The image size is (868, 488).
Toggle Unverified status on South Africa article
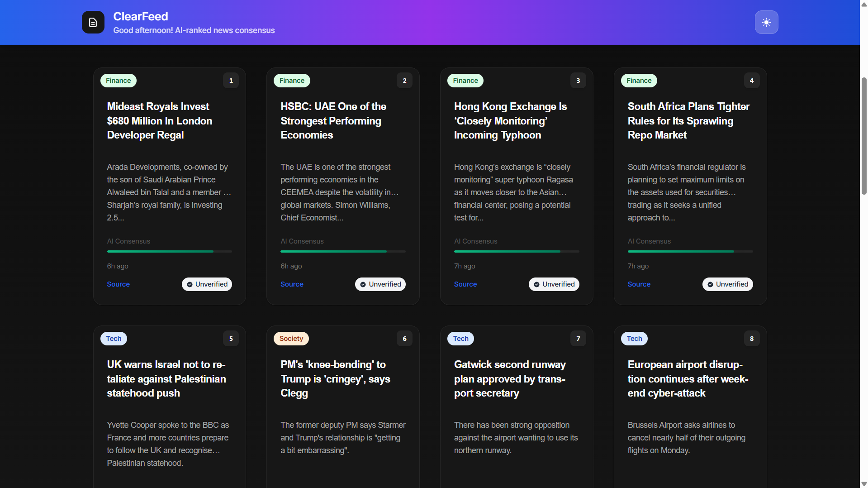pos(727,284)
